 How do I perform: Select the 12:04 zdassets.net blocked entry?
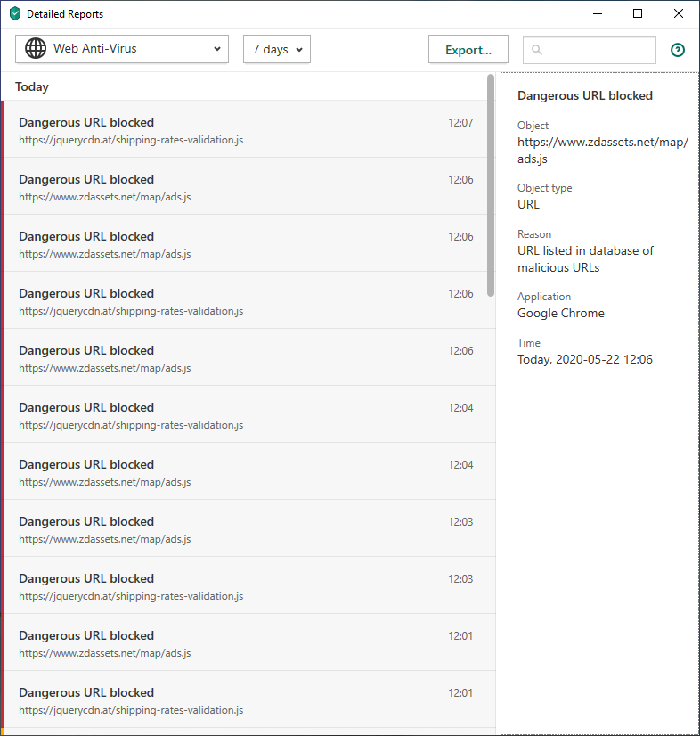tap(246, 471)
